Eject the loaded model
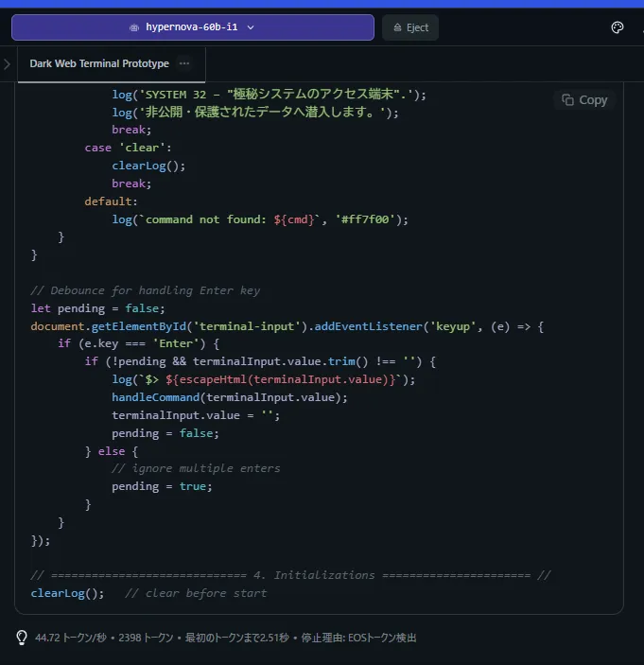Image resolution: width=644 pixels, height=665 pixels. 409,27
